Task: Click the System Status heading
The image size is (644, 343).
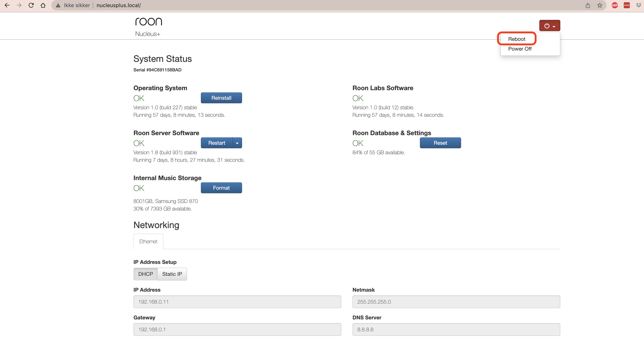Action: click(162, 59)
